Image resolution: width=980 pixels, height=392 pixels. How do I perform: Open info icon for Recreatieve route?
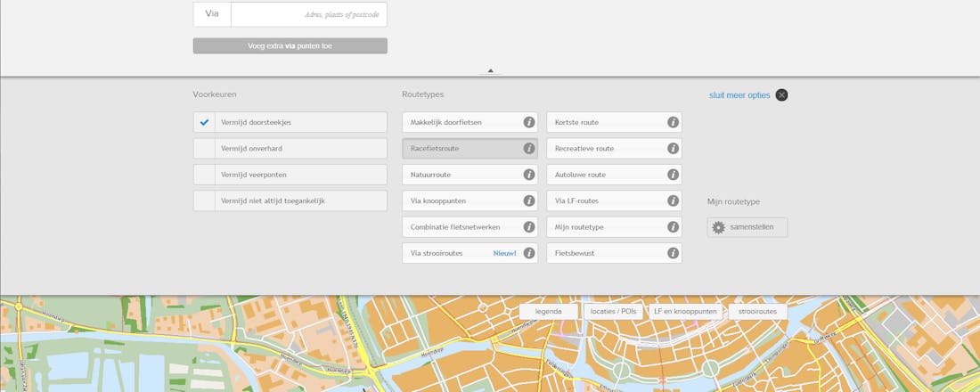pos(673,149)
